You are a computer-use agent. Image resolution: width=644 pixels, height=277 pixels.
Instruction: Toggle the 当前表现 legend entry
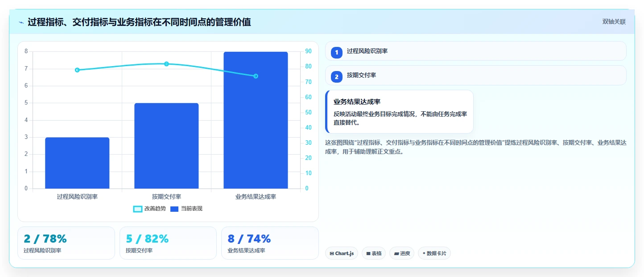[x=186, y=209]
